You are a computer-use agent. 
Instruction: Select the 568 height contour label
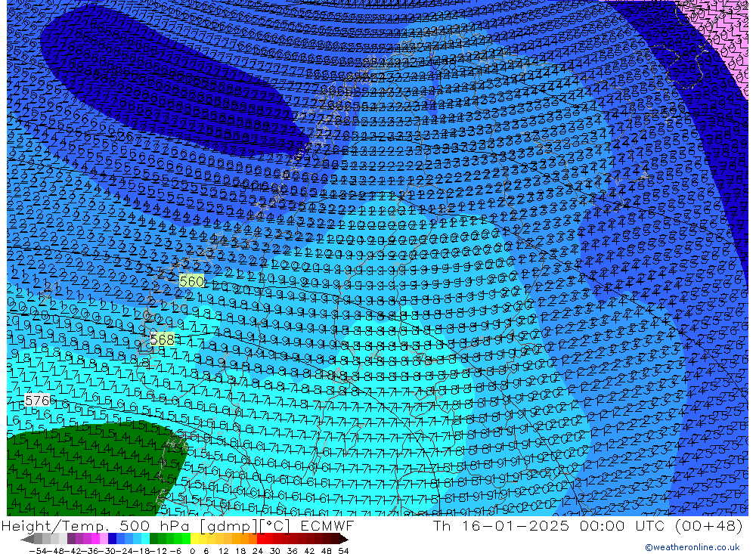pyautogui.click(x=162, y=339)
